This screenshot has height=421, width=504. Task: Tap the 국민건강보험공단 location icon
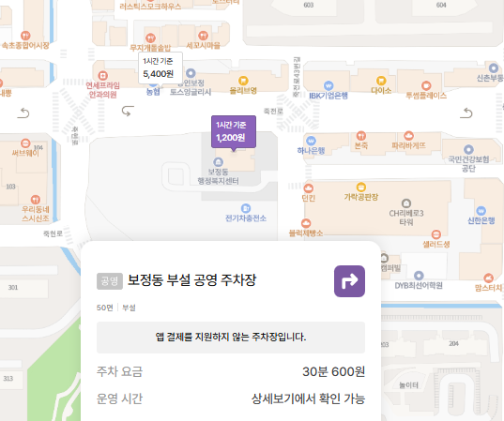[468, 149]
